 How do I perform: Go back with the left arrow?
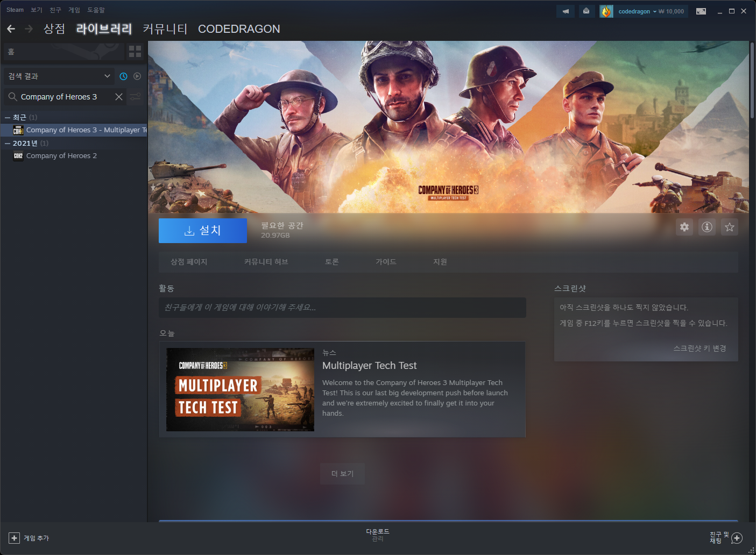click(x=11, y=29)
